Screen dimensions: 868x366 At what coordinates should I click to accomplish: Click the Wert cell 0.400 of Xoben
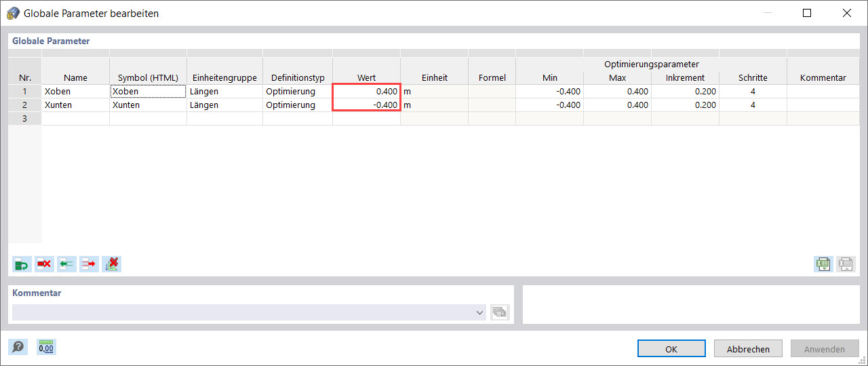point(366,91)
